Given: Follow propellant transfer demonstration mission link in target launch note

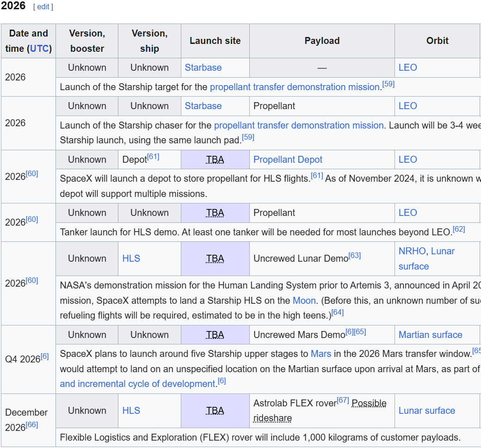Looking at the screenshot, I should click(x=295, y=87).
